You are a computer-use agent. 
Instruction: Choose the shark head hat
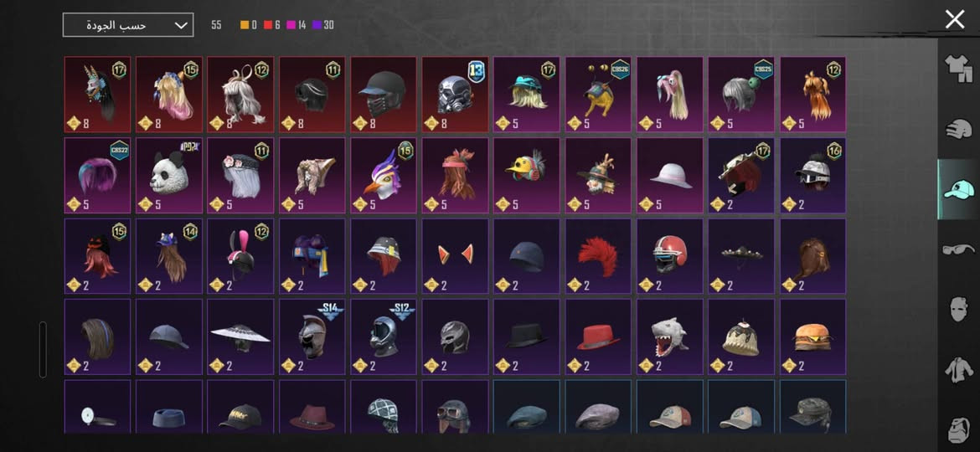(x=670, y=336)
